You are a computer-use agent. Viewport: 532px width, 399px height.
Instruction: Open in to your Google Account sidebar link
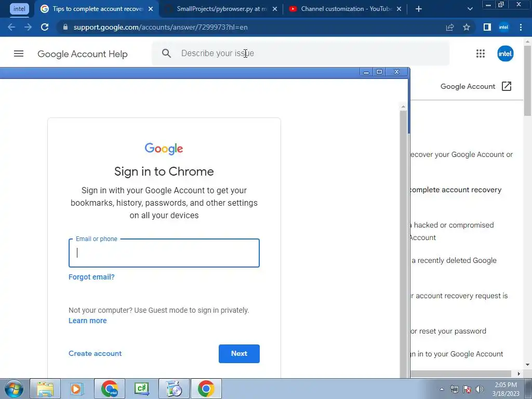coord(457,354)
